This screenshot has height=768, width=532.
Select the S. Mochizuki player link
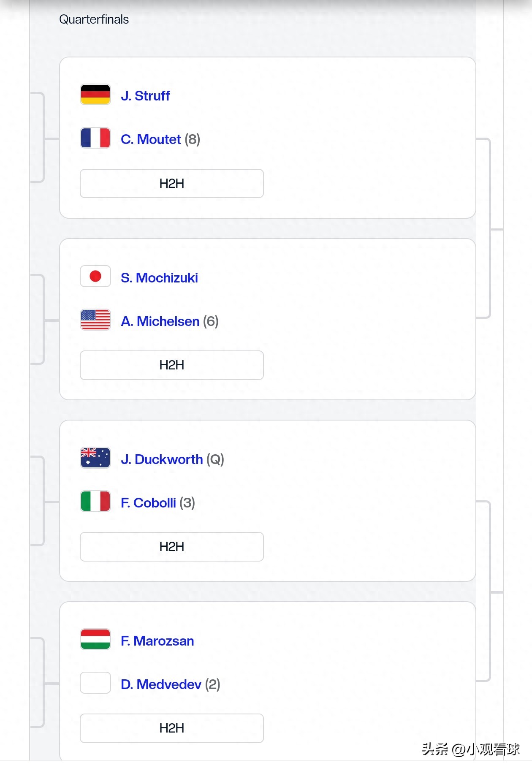[x=159, y=278]
